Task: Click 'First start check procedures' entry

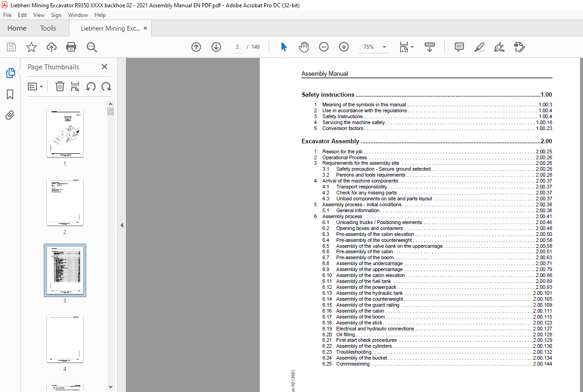Action: click(437, 340)
